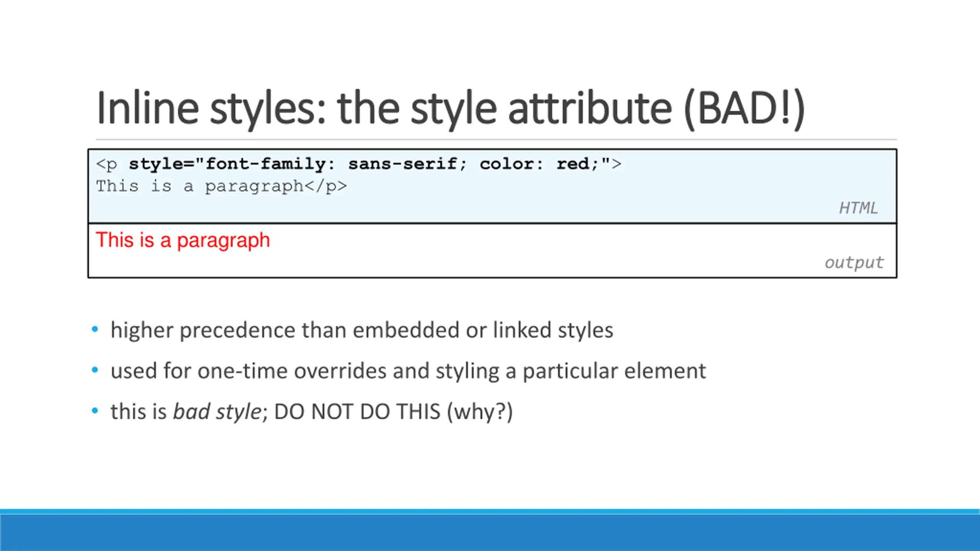The image size is (980, 551).
Task: Click the 'This is a paragraph</p>' code line
Action: [221, 186]
